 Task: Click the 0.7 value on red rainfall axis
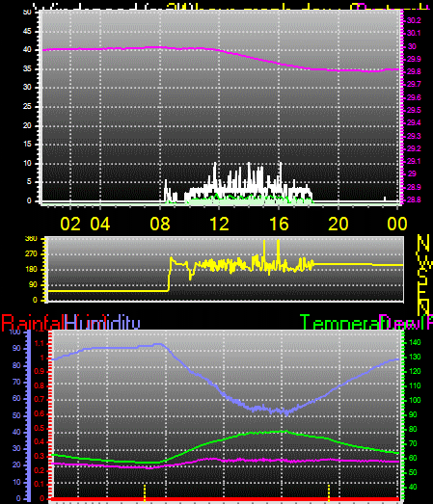click(40, 400)
